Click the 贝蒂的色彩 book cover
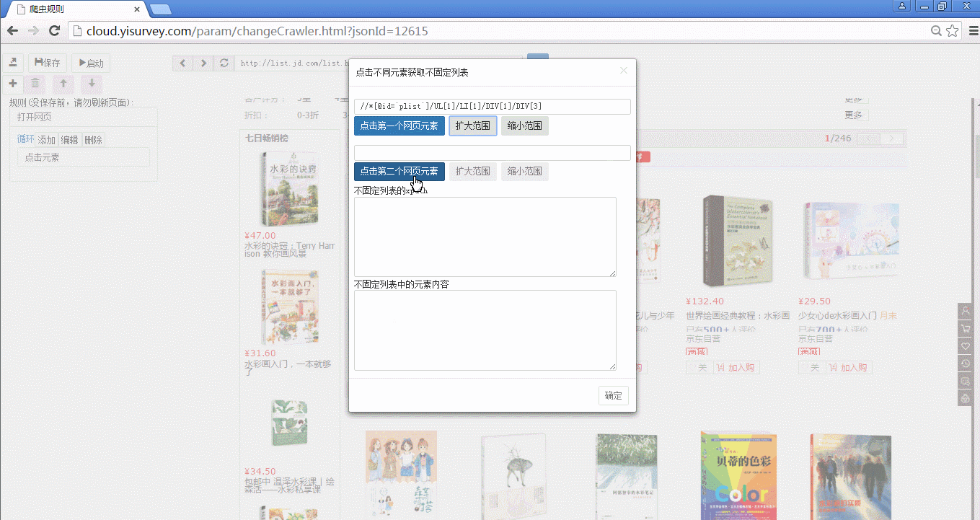 737,475
